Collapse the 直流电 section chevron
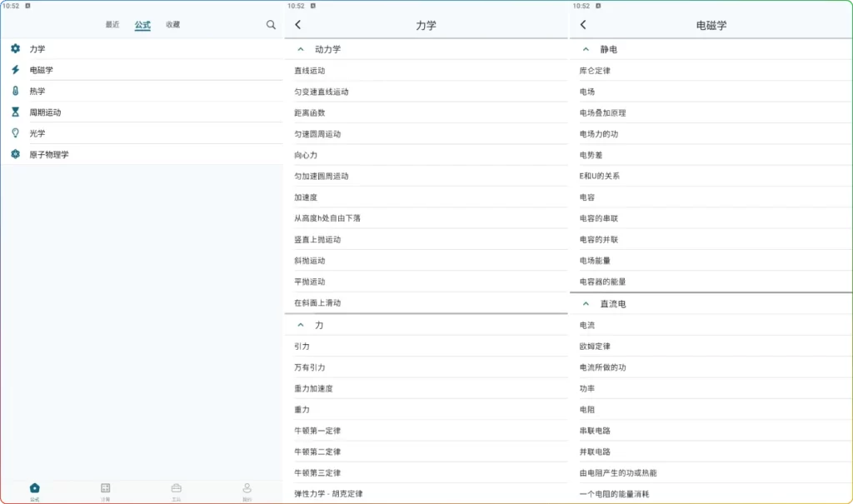 586,303
